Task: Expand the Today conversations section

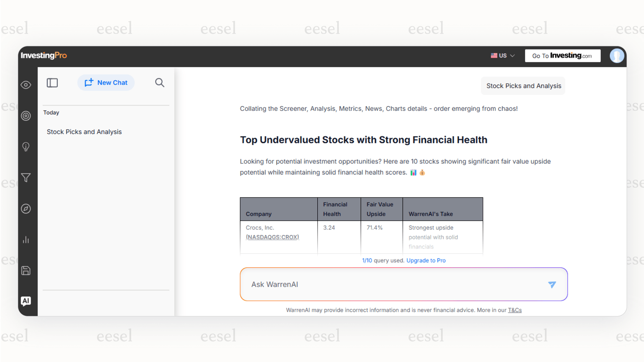Action: point(51,112)
